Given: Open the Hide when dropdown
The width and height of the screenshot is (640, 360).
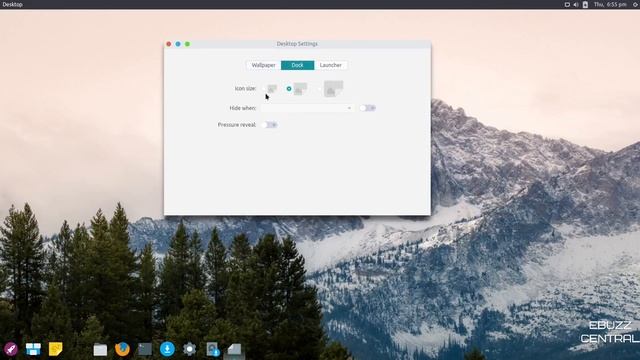Looking at the screenshot, I should [307, 108].
